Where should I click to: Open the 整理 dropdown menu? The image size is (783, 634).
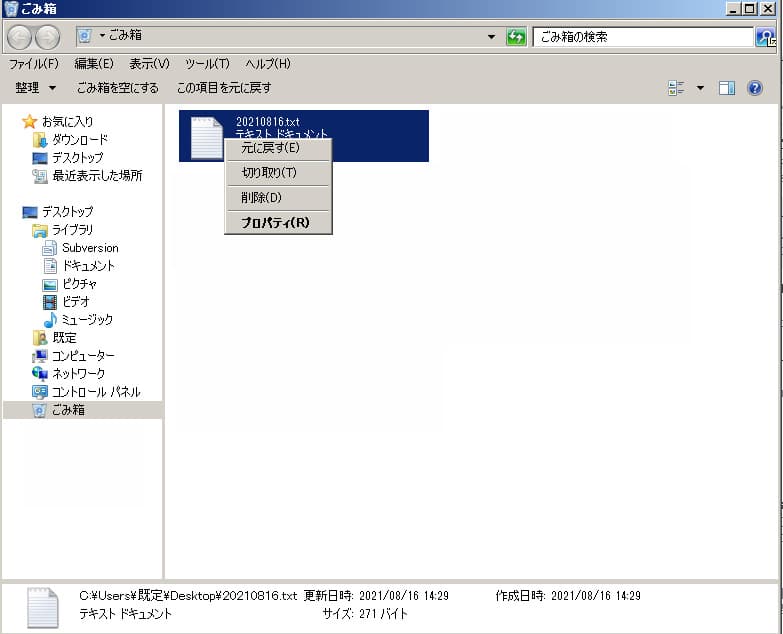click(36, 88)
